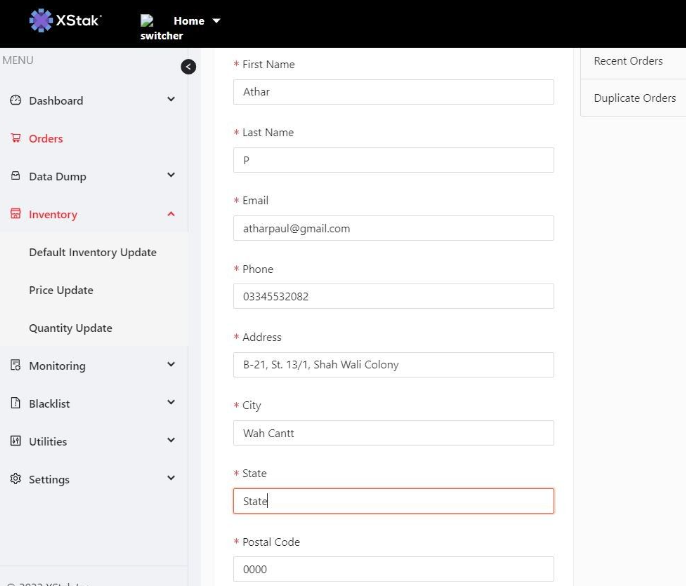
Task: Select Price Update menu item
Action: point(61,290)
